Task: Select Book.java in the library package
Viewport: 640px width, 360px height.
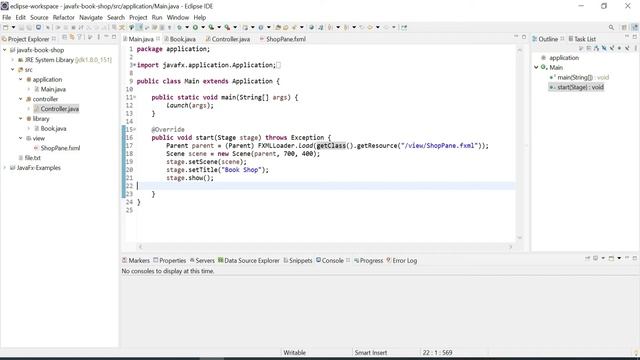Action: point(53,128)
